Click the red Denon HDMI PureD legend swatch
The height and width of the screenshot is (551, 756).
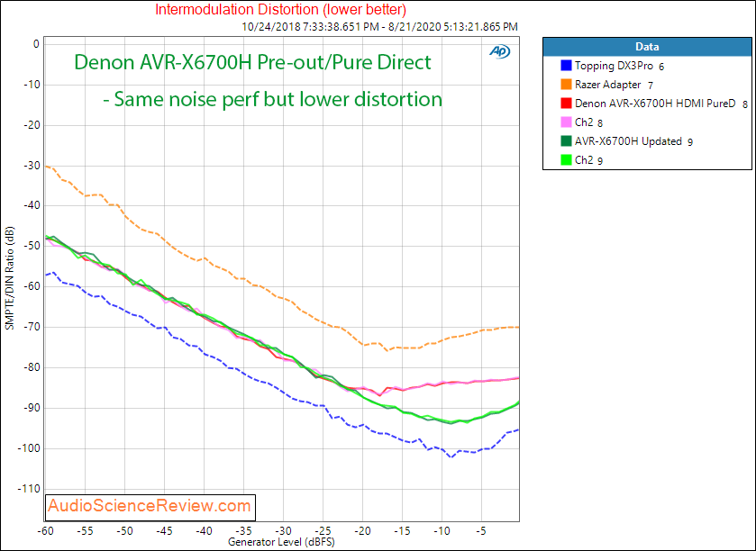[x=566, y=103]
